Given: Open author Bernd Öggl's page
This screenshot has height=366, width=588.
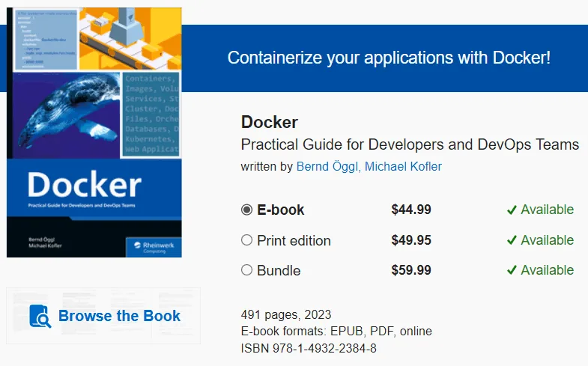Looking at the screenshot, I should pyautogui.click(x=327, y=166).
